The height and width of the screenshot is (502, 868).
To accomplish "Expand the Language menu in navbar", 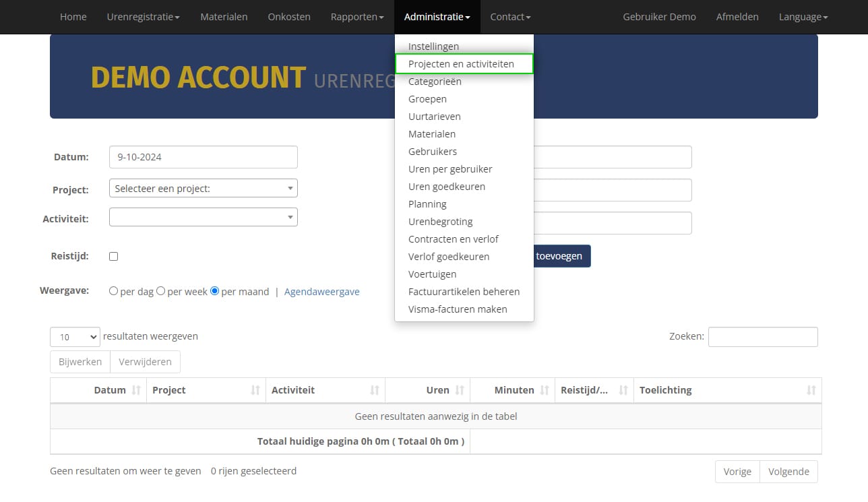I will 803,17.
